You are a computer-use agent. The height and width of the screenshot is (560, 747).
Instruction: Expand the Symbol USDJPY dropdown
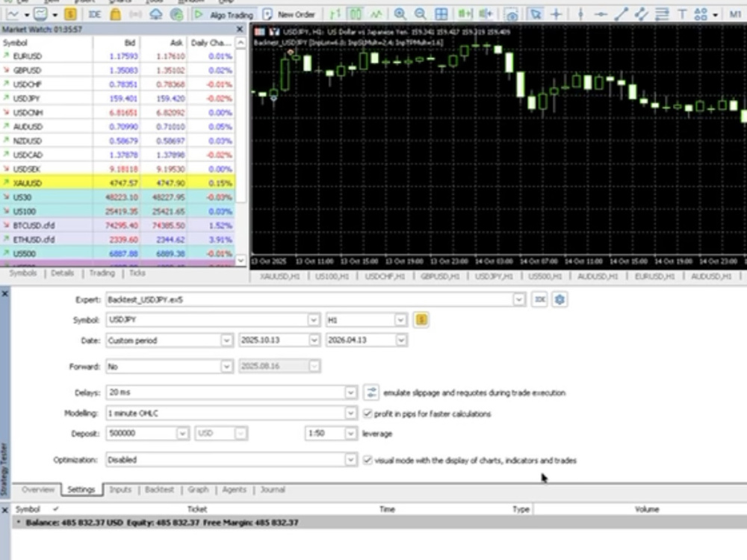point(313,320)
